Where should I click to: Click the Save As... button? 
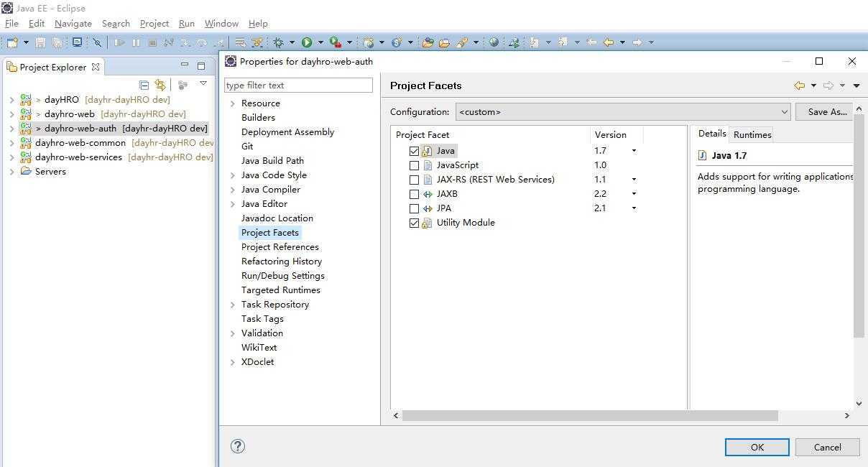pyautogui.click(x=825, y=112)
